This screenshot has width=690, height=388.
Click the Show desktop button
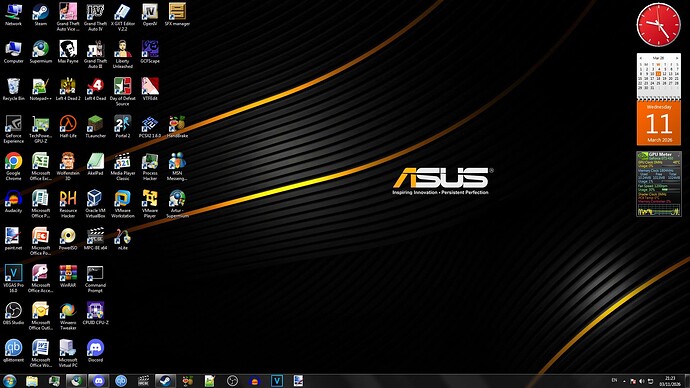pos(687,381)
